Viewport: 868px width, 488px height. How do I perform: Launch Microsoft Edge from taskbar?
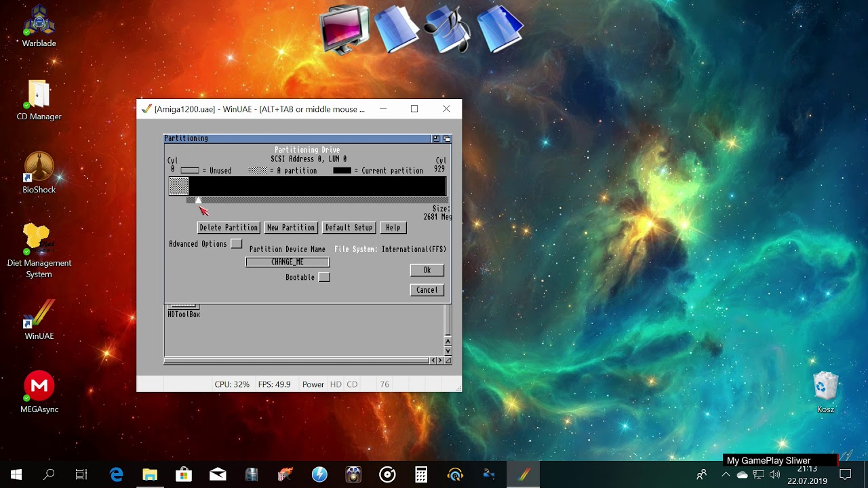coord(117,474)
